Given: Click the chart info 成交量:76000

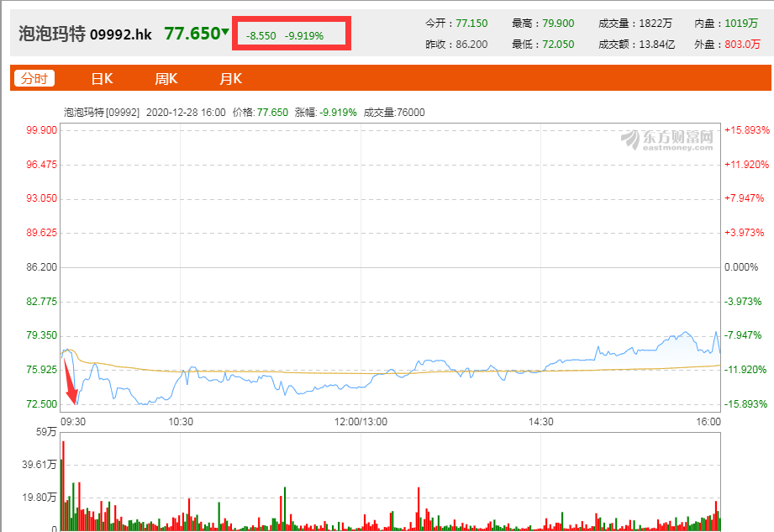Looking at the screenshot, I should click(394, 113).
